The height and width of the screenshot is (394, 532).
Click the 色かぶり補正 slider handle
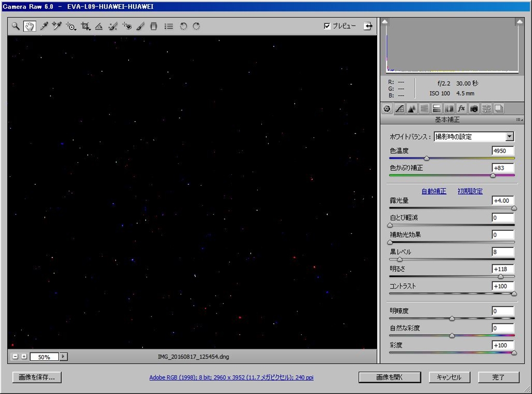[x=493, y=175]
